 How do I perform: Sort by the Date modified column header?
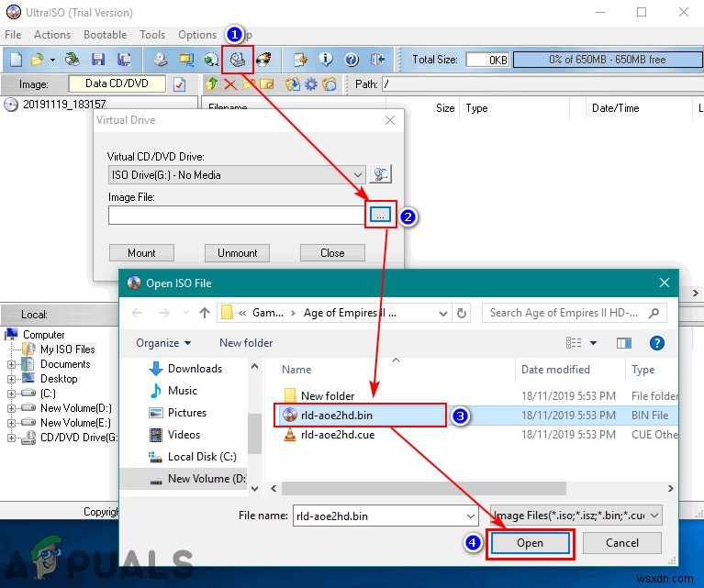[555, 370]
